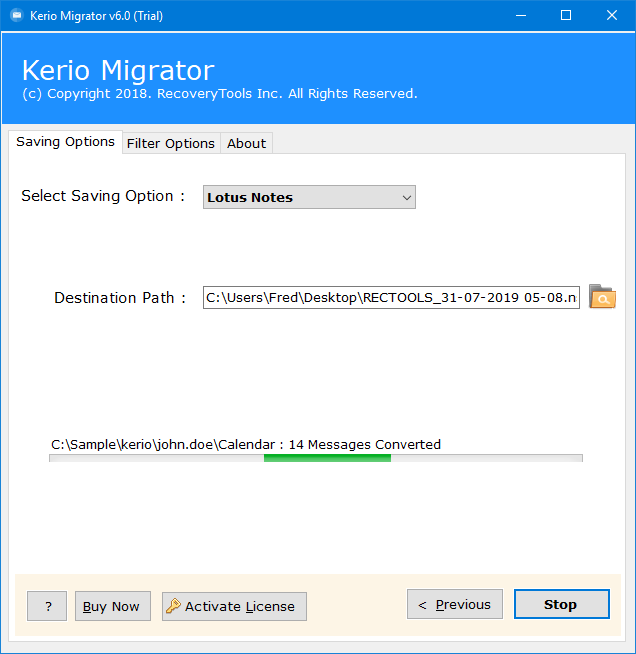Click the Kerio Migrator header title
The height and width of the screenshot is (654, 636).
click(x=118, y=70)
